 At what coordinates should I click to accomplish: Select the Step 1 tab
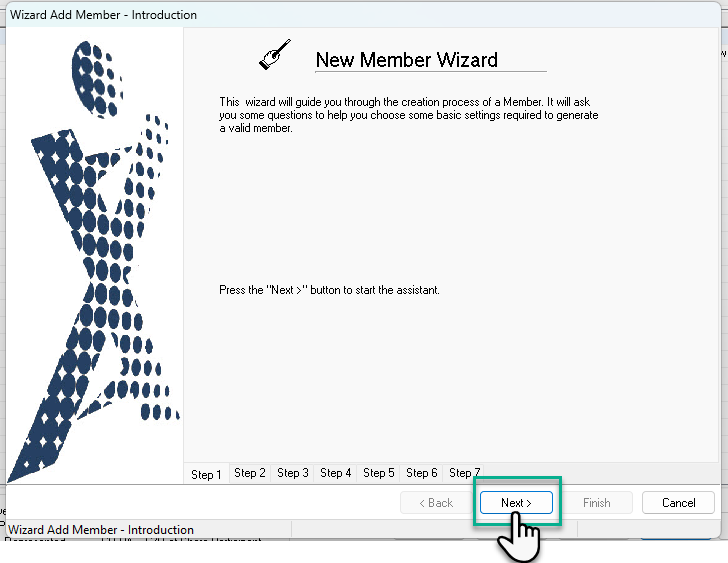point(206,474)
